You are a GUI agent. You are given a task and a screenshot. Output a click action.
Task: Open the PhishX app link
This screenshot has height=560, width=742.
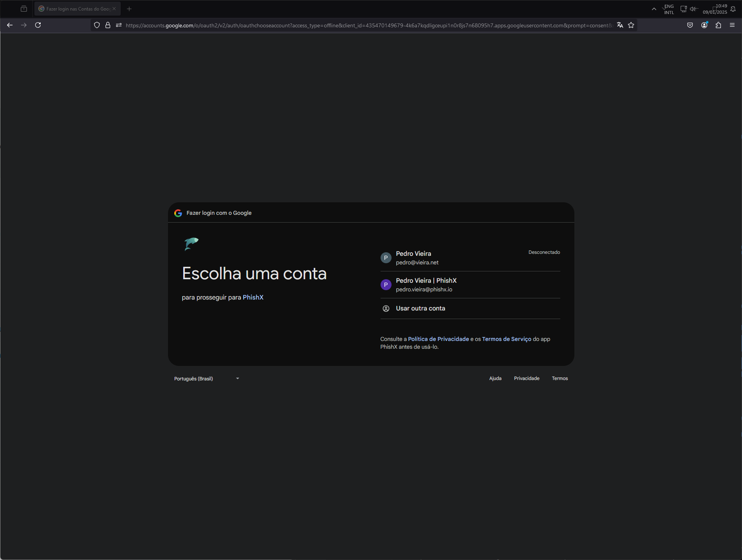tap(253, 297)
